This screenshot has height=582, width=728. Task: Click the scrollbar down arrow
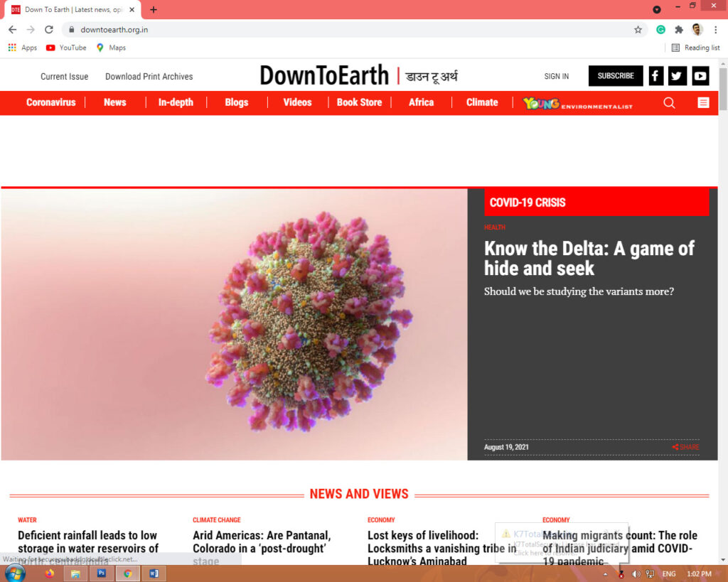pos(723,560)
